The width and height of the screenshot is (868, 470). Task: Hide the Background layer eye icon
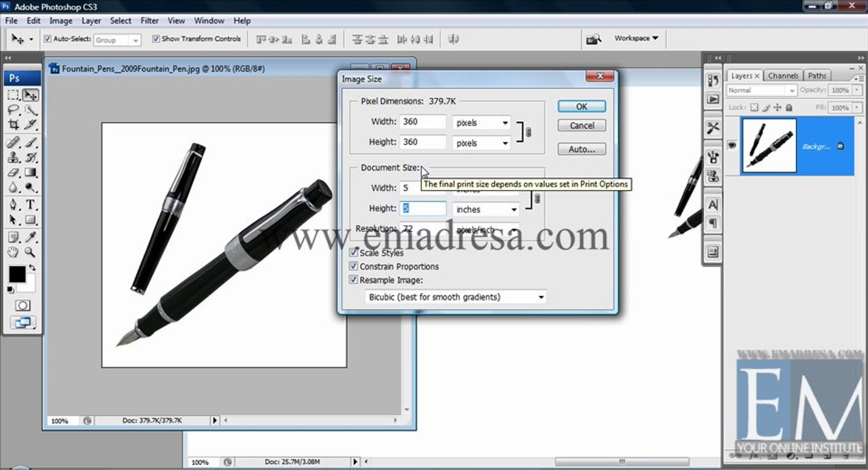732,146
